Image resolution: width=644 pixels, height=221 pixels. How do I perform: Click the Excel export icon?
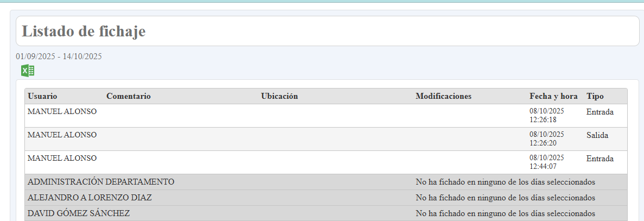point(28,71)
